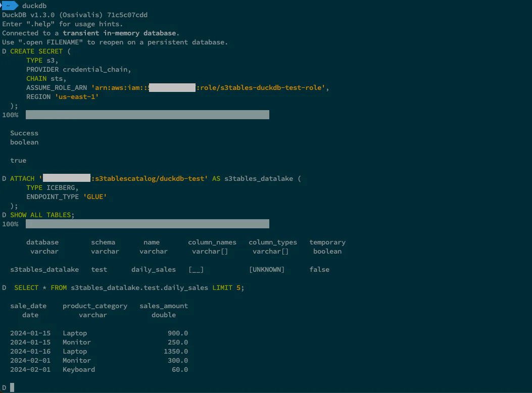The height and width of the screenshot is (393, 532).
Task: Click the '900.0' sales amount value
Action: point(178,333)
